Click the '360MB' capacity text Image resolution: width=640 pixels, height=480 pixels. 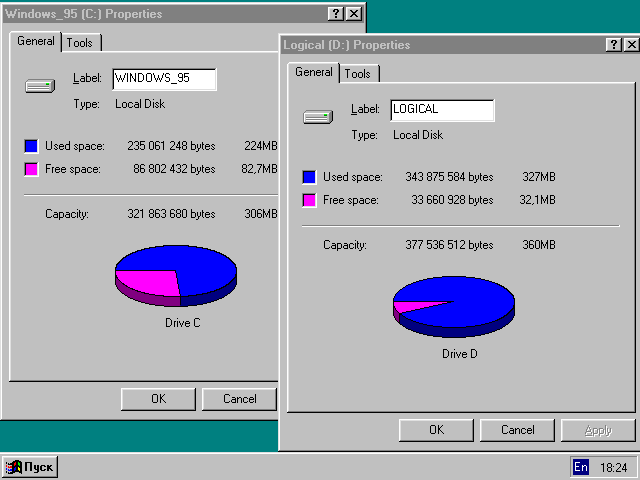539,244
